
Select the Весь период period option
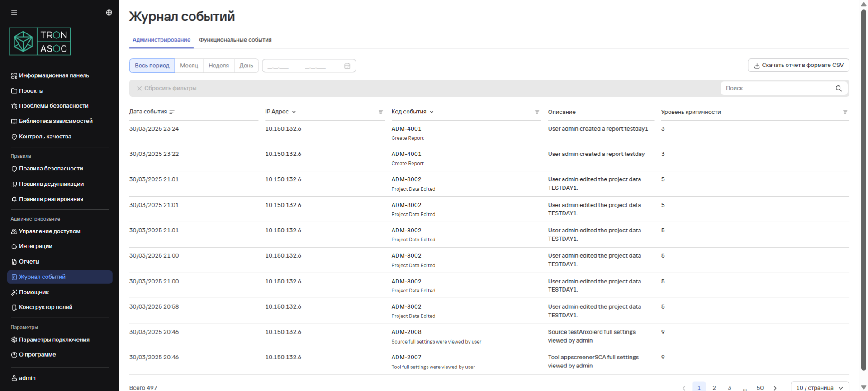click(x=152, y=66)
